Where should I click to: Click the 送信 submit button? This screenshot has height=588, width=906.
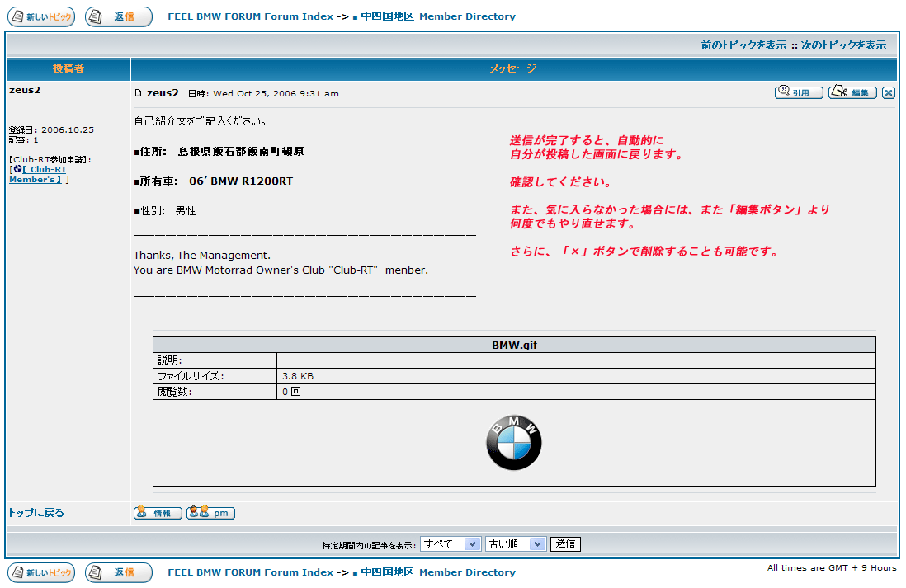(565, 544)
